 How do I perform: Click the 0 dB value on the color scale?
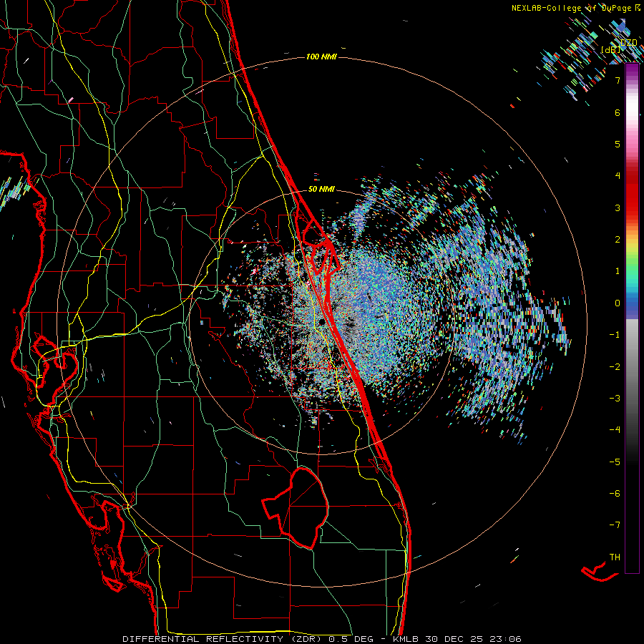(x=618, y=303)
